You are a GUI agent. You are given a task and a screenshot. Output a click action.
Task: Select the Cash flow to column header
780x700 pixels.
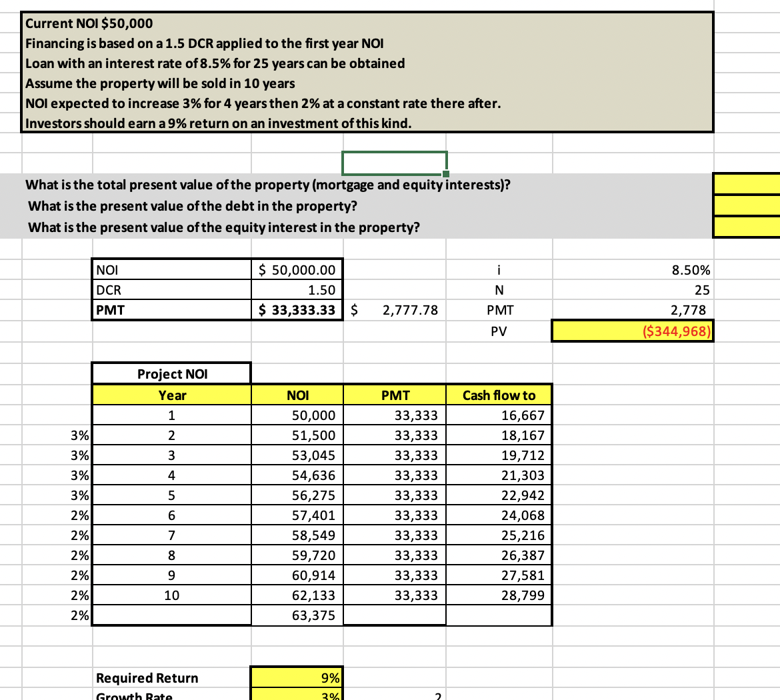point(499,395)
